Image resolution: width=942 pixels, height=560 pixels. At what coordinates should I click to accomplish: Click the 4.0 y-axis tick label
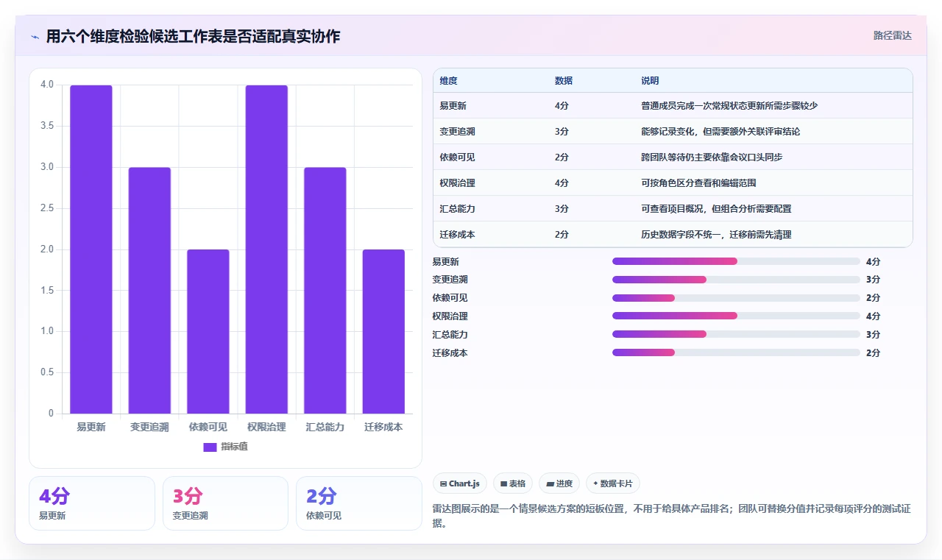point(47,85)
